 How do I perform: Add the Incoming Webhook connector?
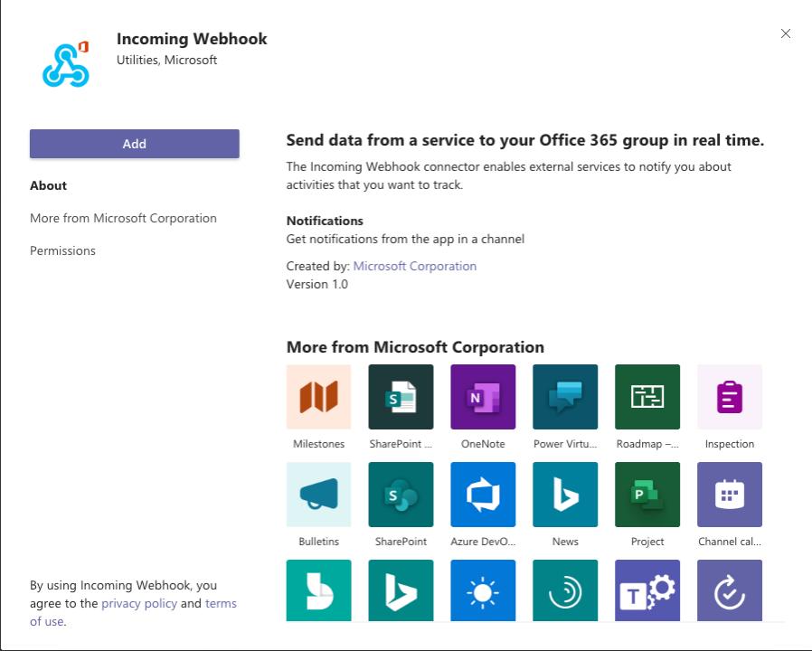(x=134, y=144)
